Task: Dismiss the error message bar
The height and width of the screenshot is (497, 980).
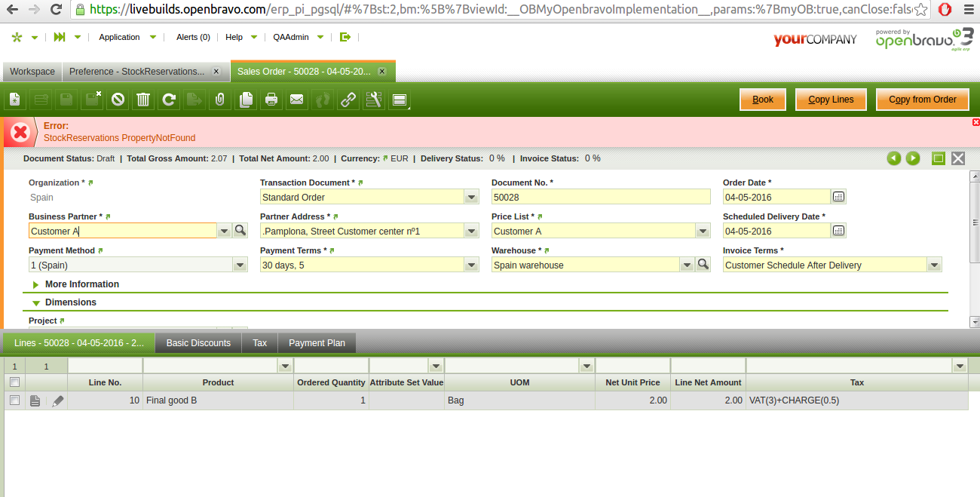Action: (x=975, y=122)
